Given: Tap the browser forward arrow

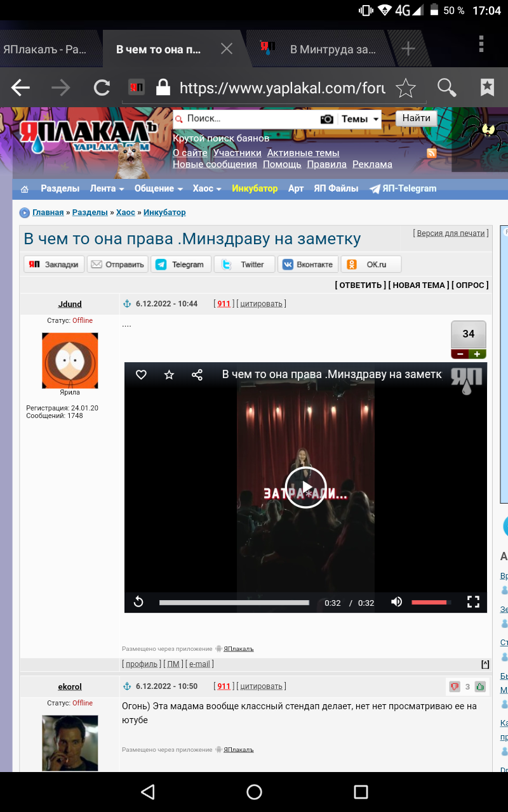Looking at the screenshot, I should coord(61,88).
